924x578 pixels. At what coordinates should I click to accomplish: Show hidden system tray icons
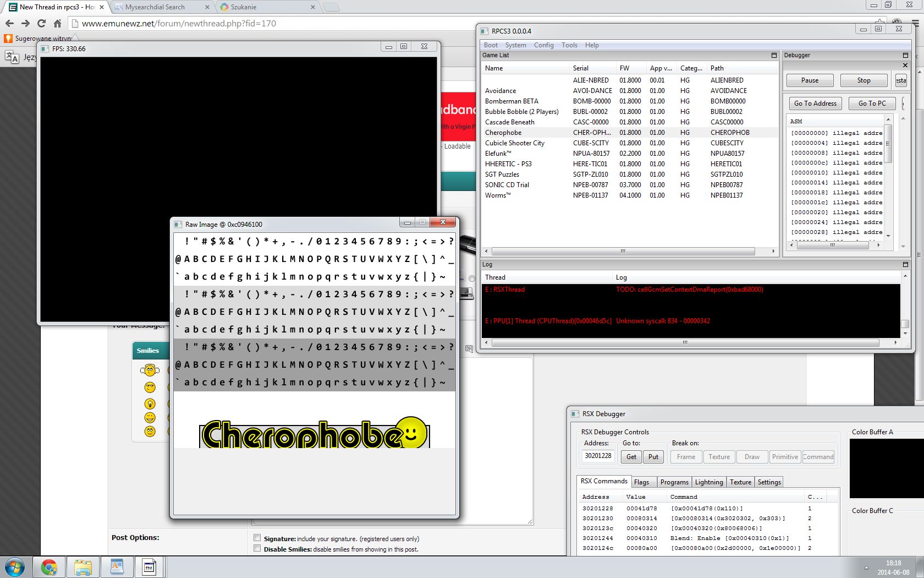[866, 568]
